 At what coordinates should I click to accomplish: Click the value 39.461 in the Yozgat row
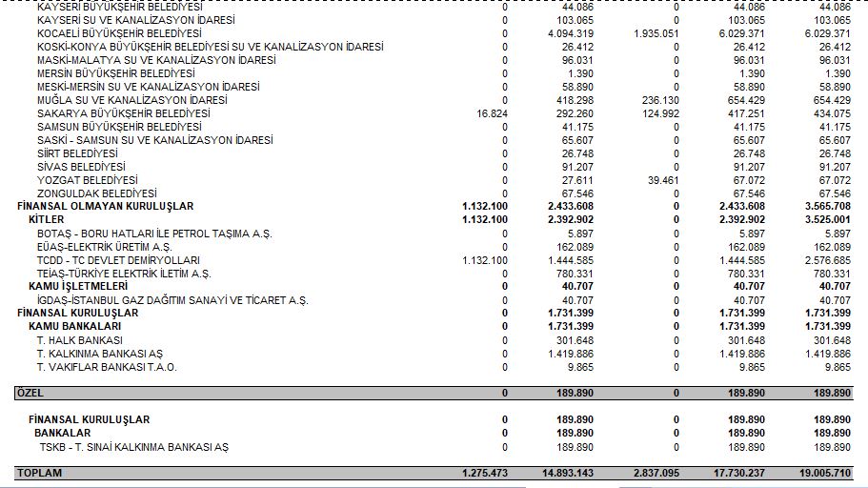(662, 180)
